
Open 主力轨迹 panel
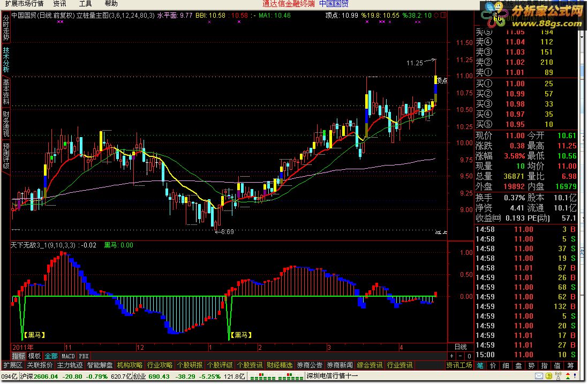click(70, 365)
